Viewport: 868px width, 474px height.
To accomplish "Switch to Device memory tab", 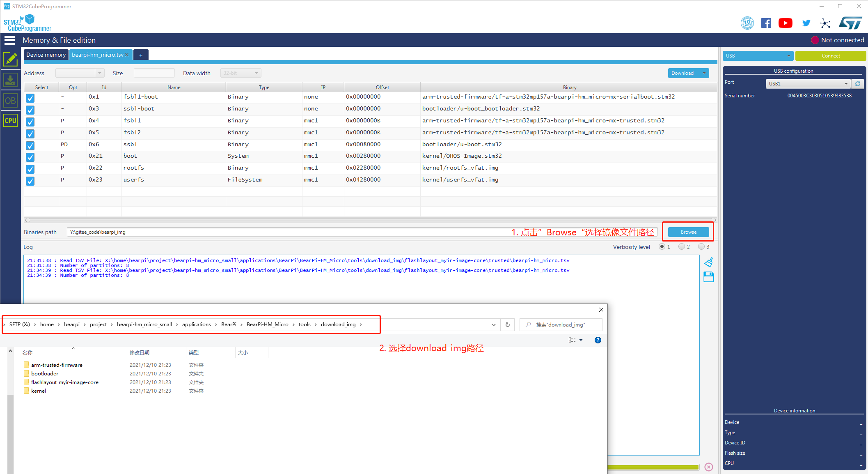I will [x=46, y=55].
